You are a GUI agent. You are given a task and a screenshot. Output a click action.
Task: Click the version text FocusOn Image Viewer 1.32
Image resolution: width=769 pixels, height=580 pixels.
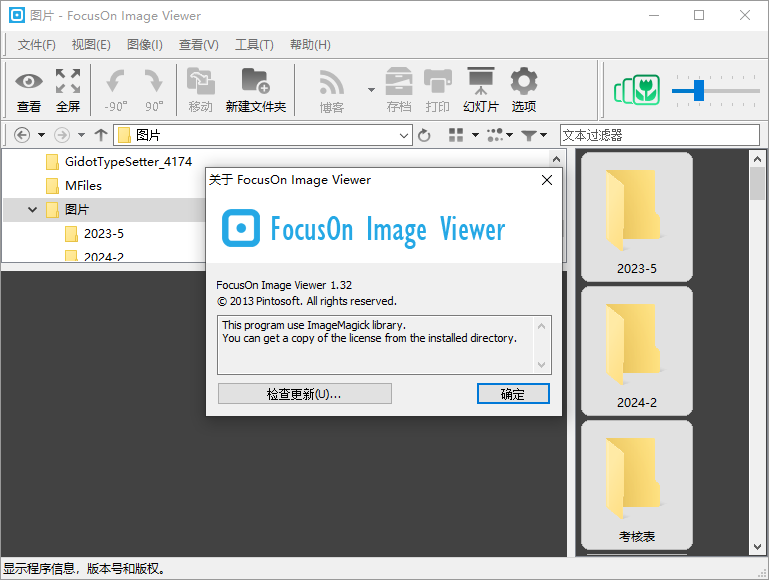(x=284, y=285)
